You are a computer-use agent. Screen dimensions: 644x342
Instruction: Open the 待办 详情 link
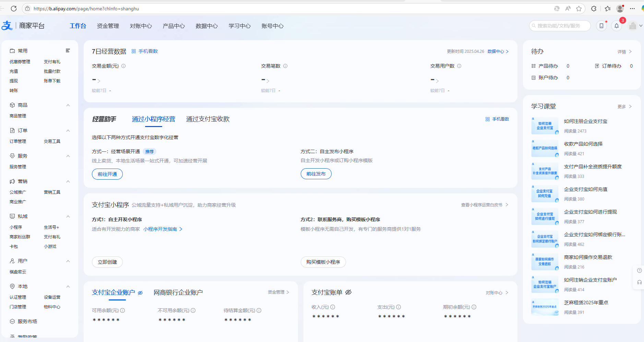point(624,52)
